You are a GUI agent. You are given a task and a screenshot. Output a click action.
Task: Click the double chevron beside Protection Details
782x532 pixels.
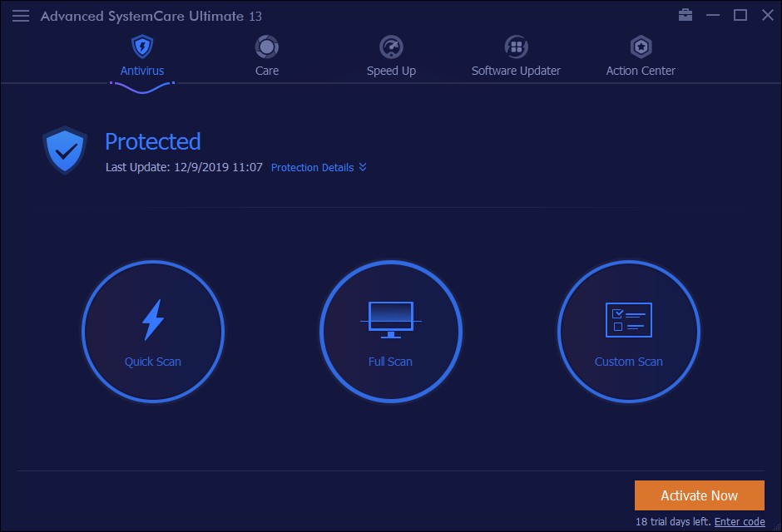pos(362,167)
